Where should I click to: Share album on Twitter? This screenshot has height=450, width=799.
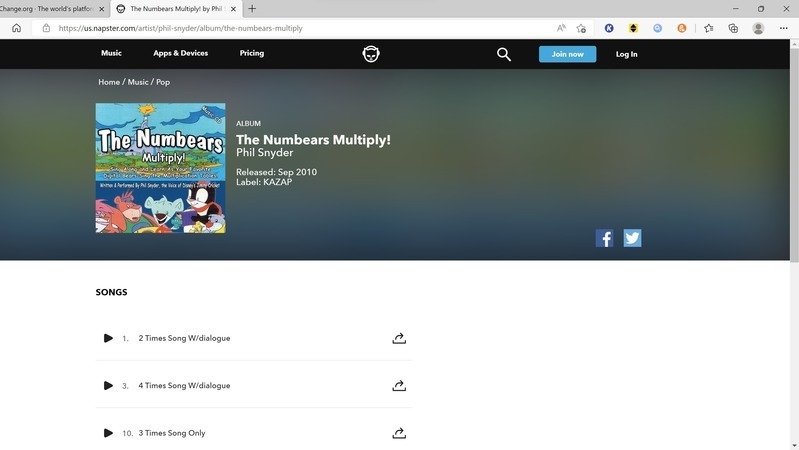point(632,238)
